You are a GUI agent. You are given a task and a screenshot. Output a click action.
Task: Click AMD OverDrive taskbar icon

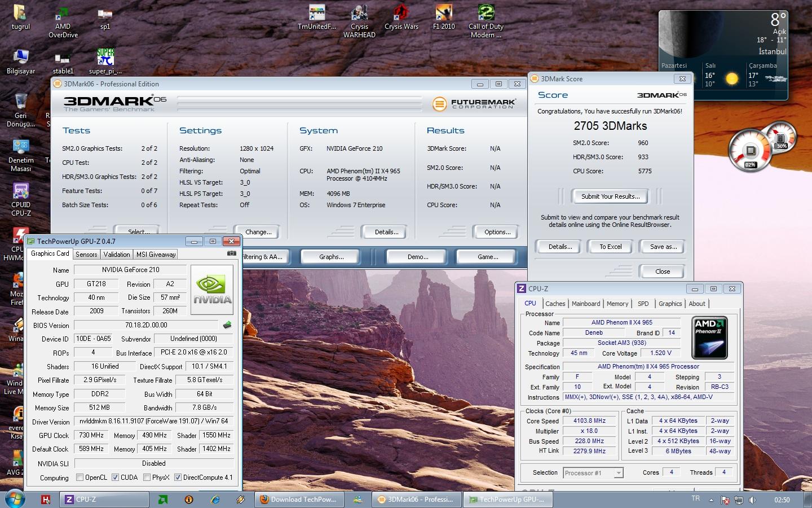162,500
